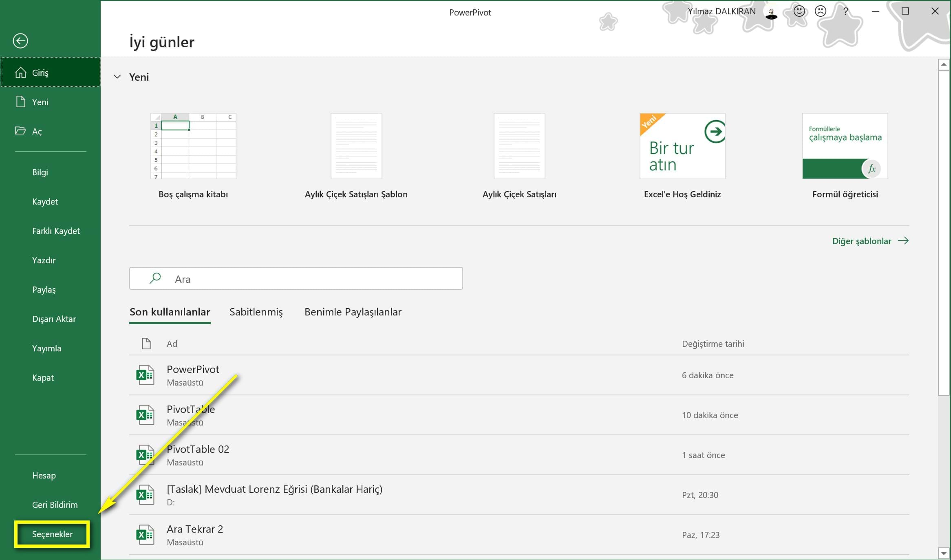The height and width of the screenshot is (560, 951).
Task: Open the Giriş home page
Action: pyautogui.click(x=51, y=73)
